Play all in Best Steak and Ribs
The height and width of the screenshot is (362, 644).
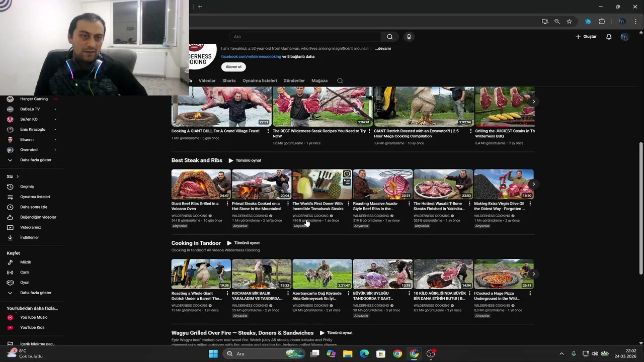[245, 160]
